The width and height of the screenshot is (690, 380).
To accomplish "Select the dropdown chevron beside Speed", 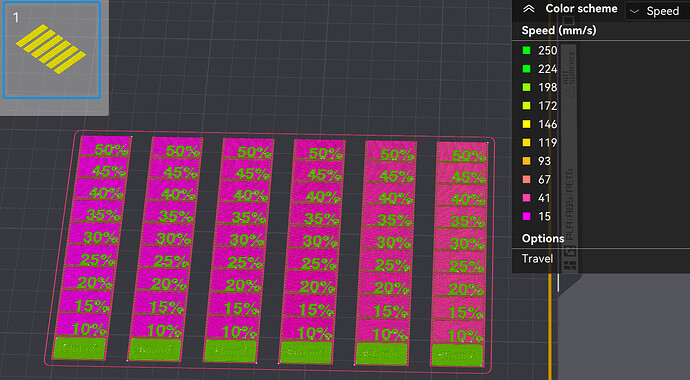I will (635, 12).
